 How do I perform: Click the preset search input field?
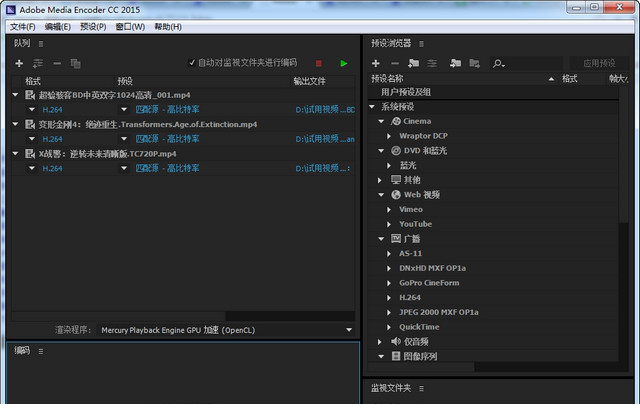coord(535,63)
